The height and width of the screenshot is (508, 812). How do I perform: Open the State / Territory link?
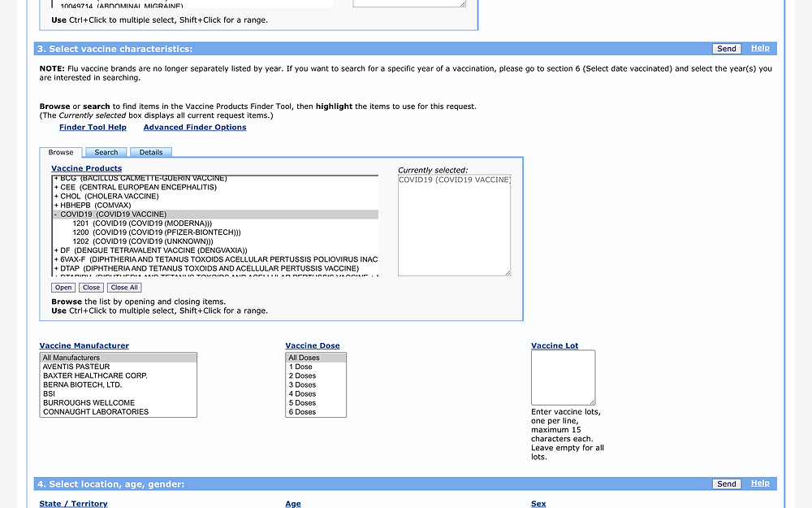73,504
